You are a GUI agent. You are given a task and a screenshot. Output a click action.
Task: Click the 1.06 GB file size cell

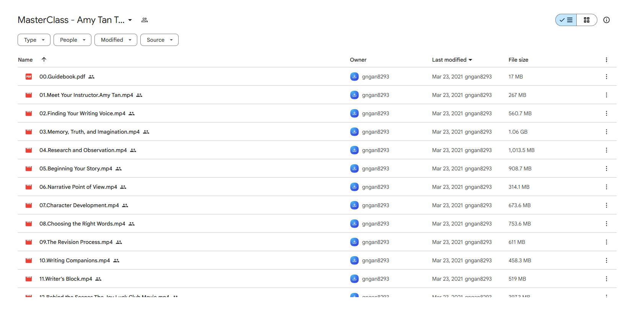518,132
